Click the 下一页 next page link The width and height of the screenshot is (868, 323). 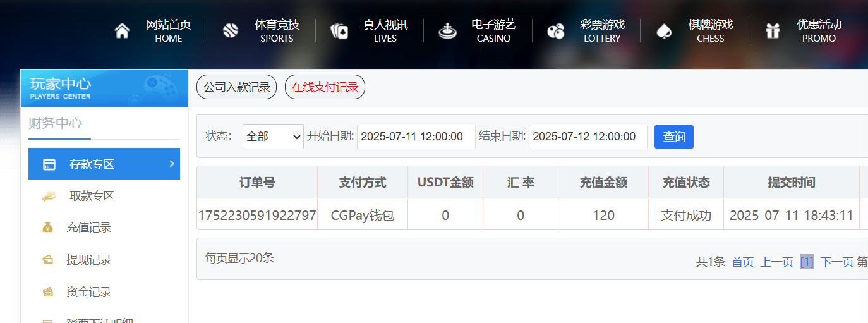click(x=836, y=262)
